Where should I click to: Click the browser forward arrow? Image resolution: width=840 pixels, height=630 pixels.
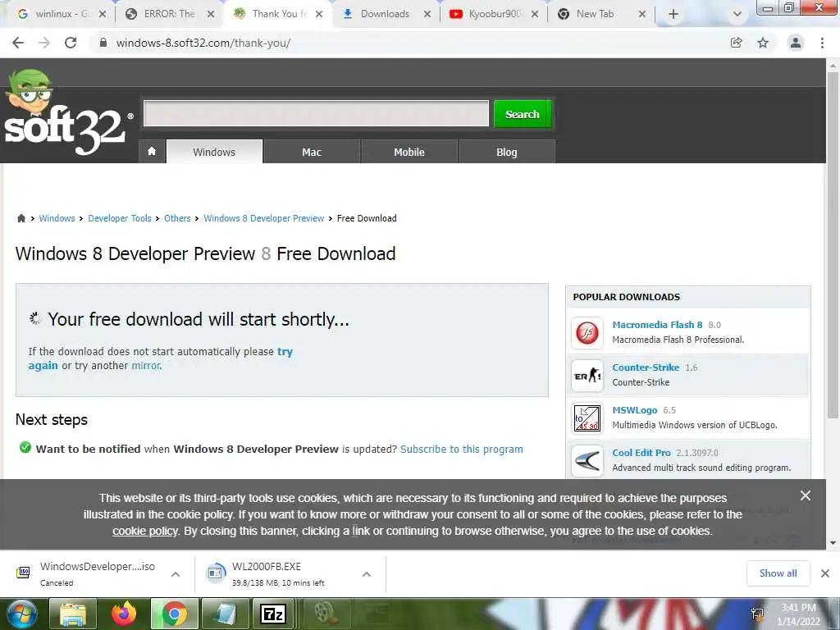coord(44,43)
